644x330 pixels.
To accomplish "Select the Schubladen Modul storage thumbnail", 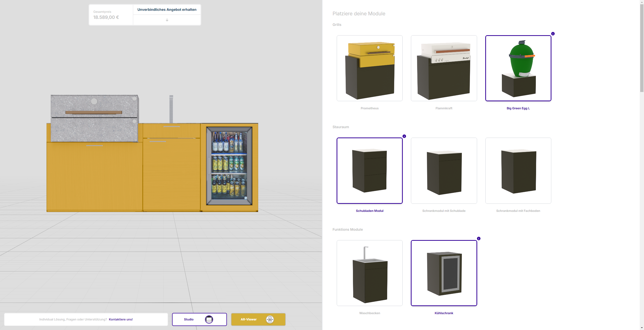I will (370, 170).
